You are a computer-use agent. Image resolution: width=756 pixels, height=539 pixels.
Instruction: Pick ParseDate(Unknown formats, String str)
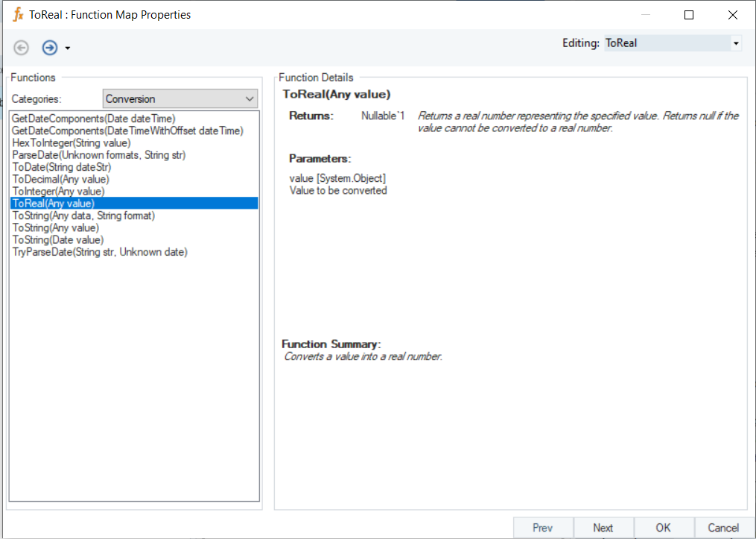(99, 155)
